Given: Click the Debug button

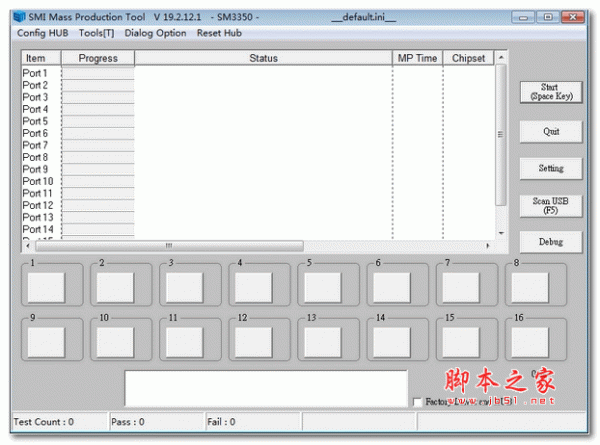Looking at the screenshot, I should tap(551, 242).
